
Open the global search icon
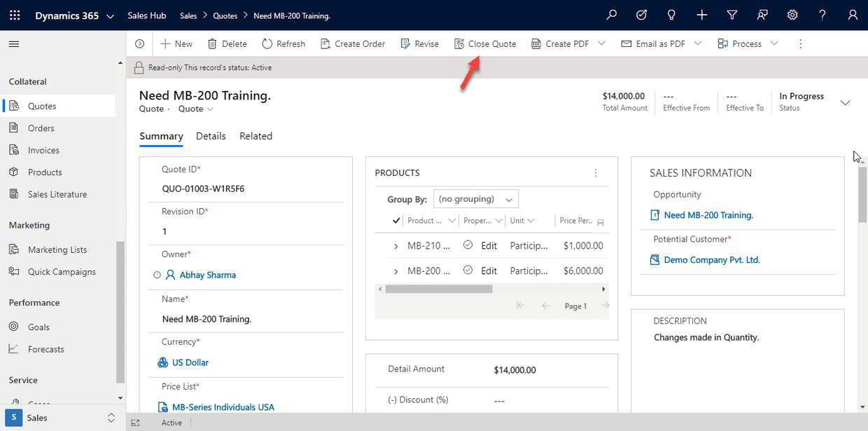610,14
